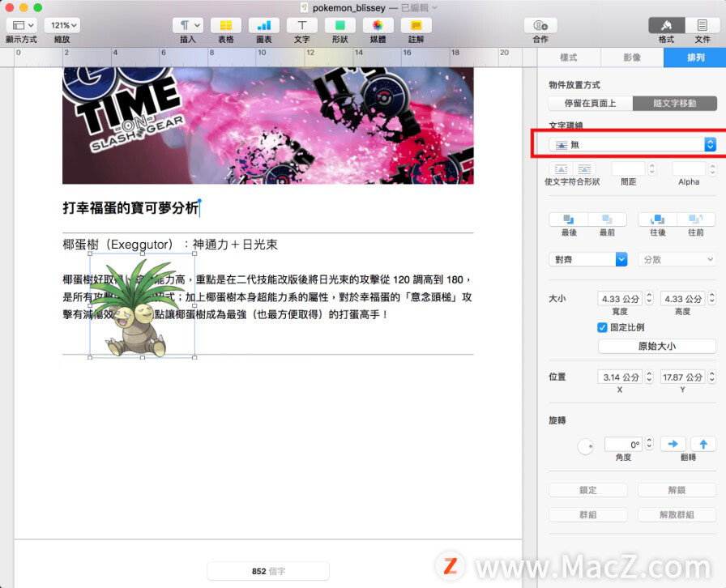Click the document title pokemon_blissey
The height and width of the screenshot is (588, 726).
tap(348, 8)
